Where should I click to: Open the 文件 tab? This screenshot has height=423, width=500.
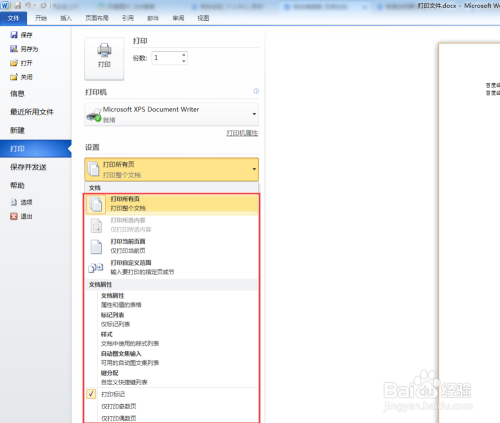(x=13, y=18)
